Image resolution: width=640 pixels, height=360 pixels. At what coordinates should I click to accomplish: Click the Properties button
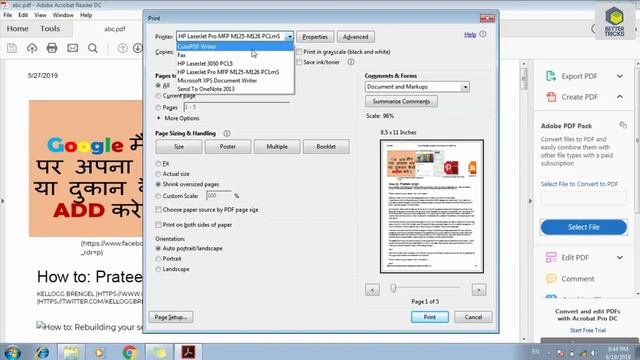point(315,37)
